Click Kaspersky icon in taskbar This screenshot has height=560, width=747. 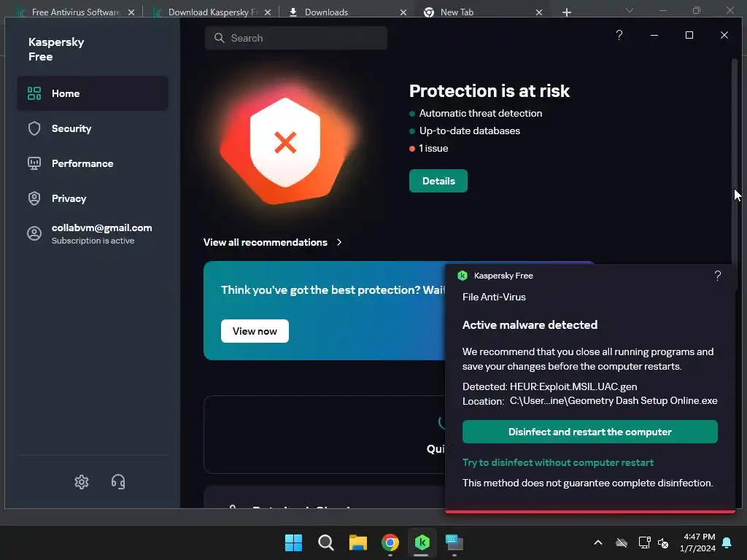422,542
